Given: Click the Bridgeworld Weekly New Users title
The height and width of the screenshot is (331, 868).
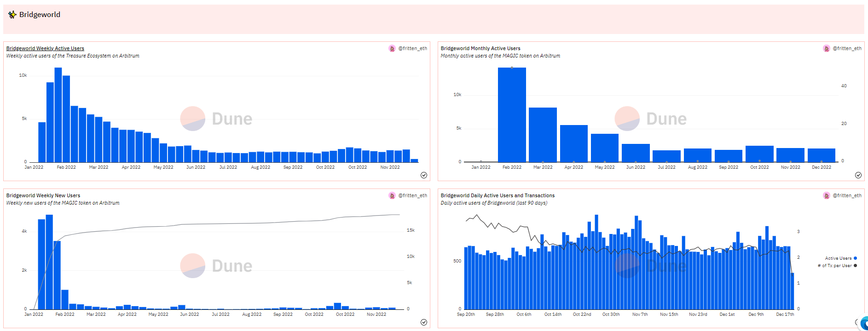Looking at the screenshot, I should tap(43, 195).
